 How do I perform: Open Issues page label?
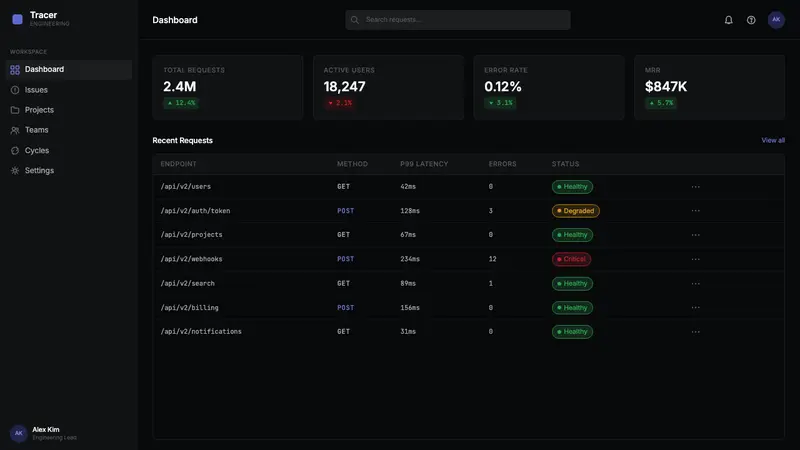pos(36,90)
